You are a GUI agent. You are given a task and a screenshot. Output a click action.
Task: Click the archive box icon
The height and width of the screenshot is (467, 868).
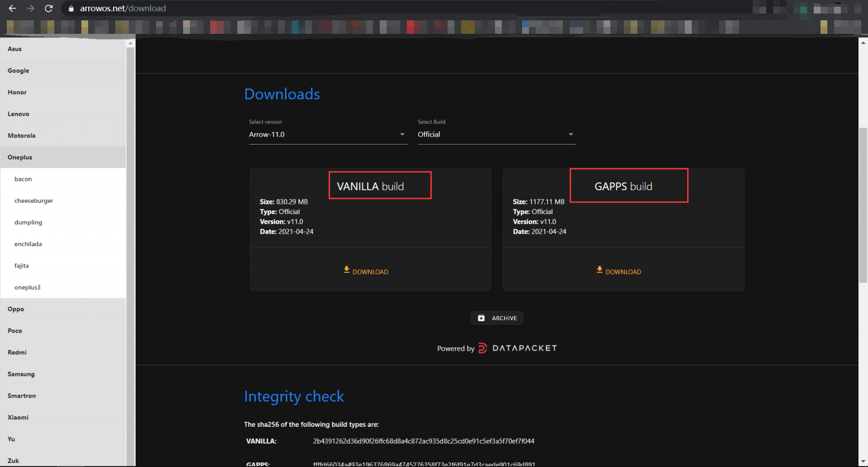coord(481,318)
